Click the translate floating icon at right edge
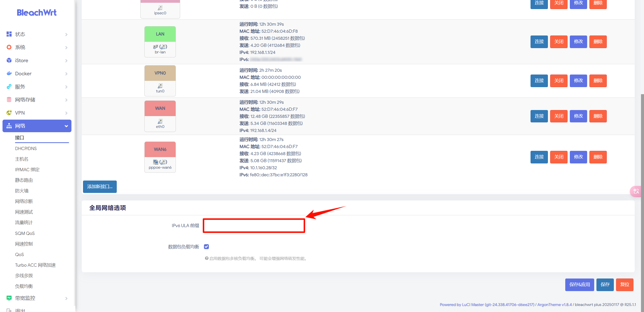Image resolution: width=644 pixels, height=312 pixels. click(x=636, y=191)
